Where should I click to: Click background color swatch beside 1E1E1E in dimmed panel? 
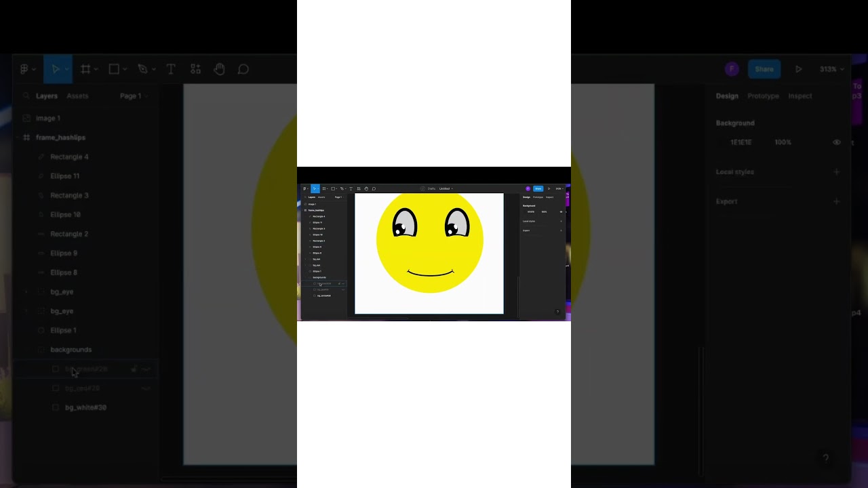pyautogui.click(x=722, y=142)
